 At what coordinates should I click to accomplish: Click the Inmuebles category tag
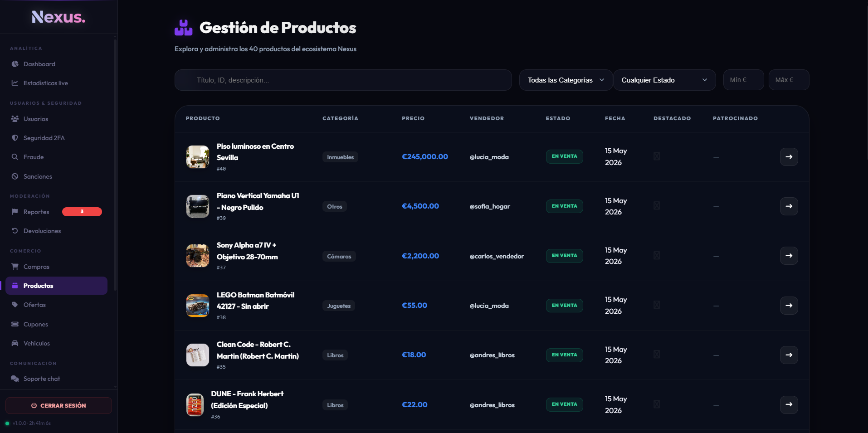click(x=340, y=157)
